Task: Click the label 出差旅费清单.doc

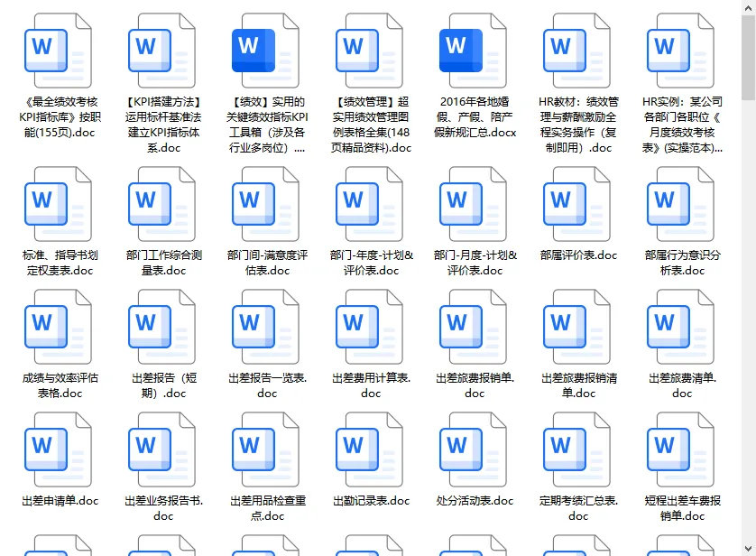Action: pos(682,385)
